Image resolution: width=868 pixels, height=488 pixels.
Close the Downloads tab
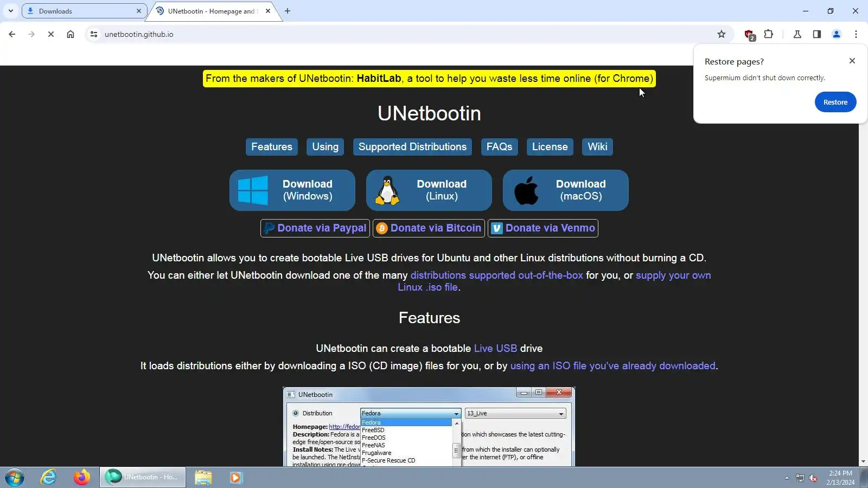pyautogui.click(x=139, y=11)
